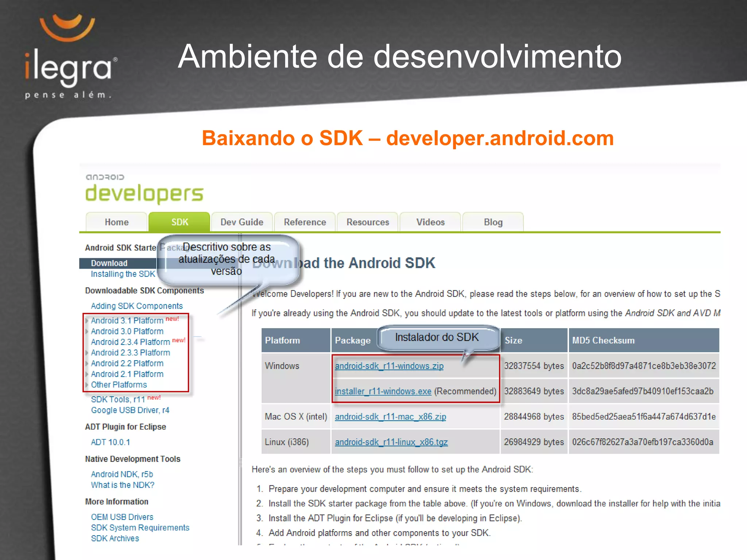Open the Videos tab
This screenshot has width=747, height=560.
click(430, 222)
